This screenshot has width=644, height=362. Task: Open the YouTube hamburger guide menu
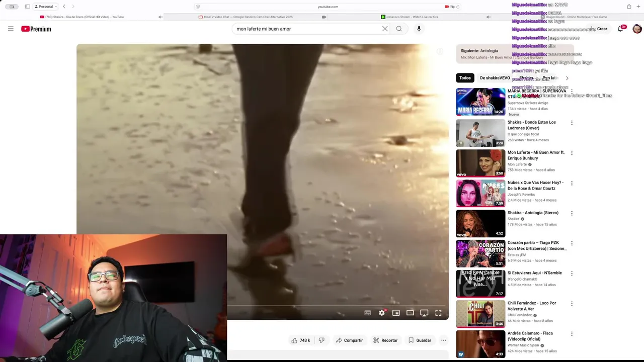(x=11, y=29)
